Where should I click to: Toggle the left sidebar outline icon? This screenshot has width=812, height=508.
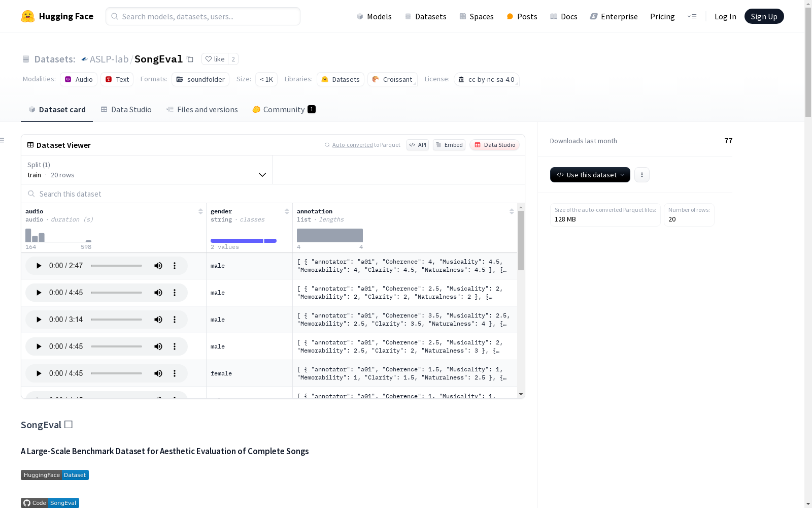[3, 140]
